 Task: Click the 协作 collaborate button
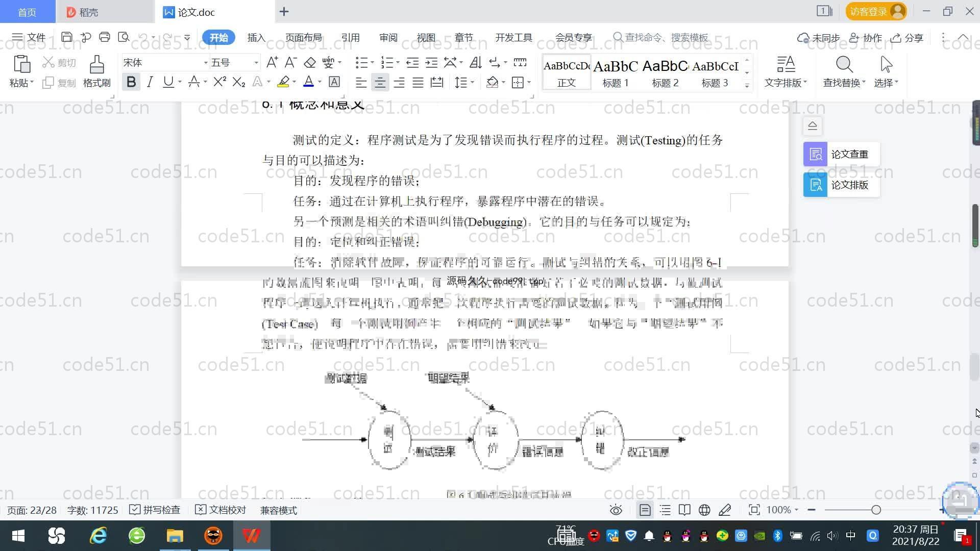click(x=866, y=38)
